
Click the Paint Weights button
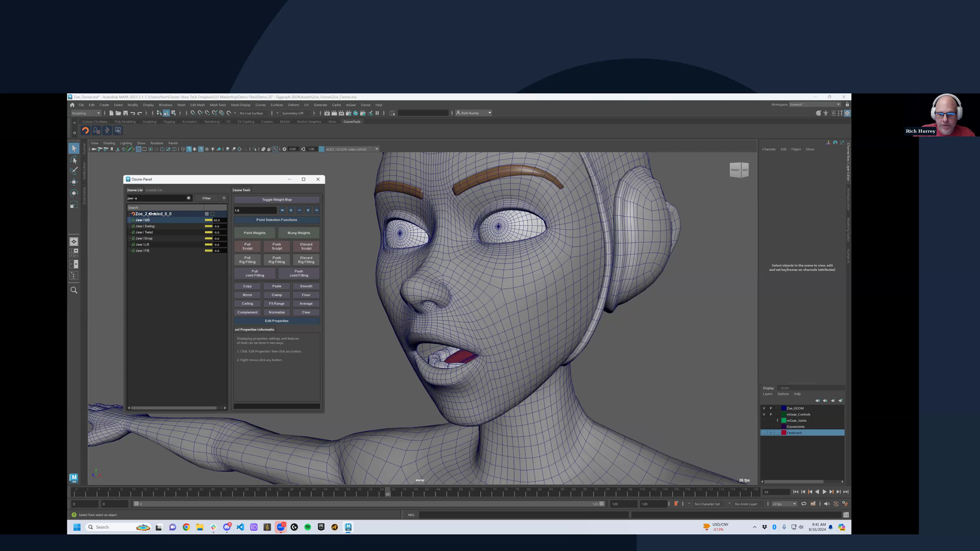tap(255, 233)
